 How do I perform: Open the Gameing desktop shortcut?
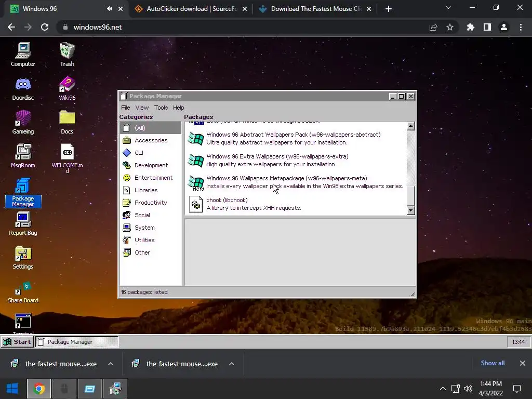(23, 122)
